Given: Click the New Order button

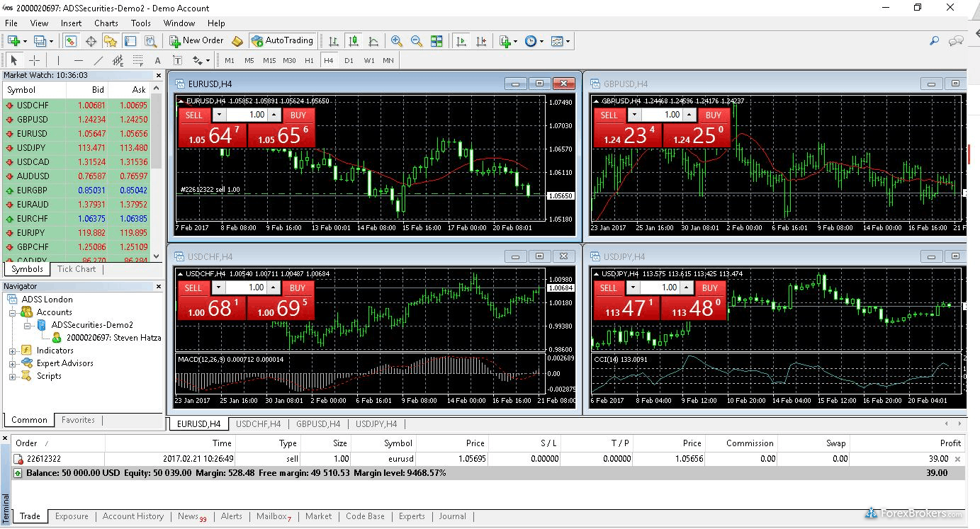Looking at the screenshot, I should 196,41.
